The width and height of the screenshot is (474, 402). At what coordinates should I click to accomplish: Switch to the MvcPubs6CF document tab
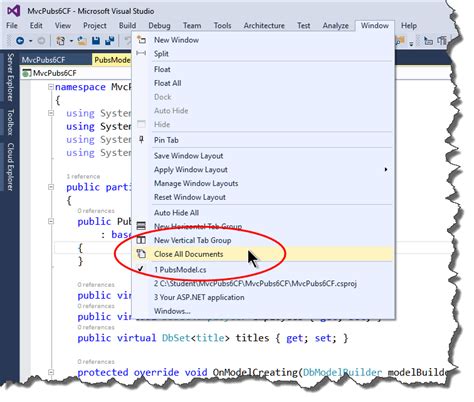tap(55, 60)
